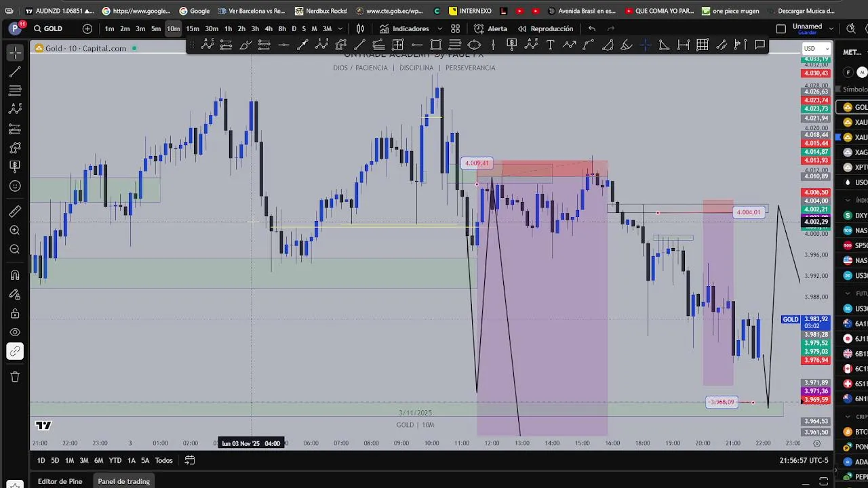Select the trend line tool in left sidebar
The image size is (868, 488).
[15, 71]
